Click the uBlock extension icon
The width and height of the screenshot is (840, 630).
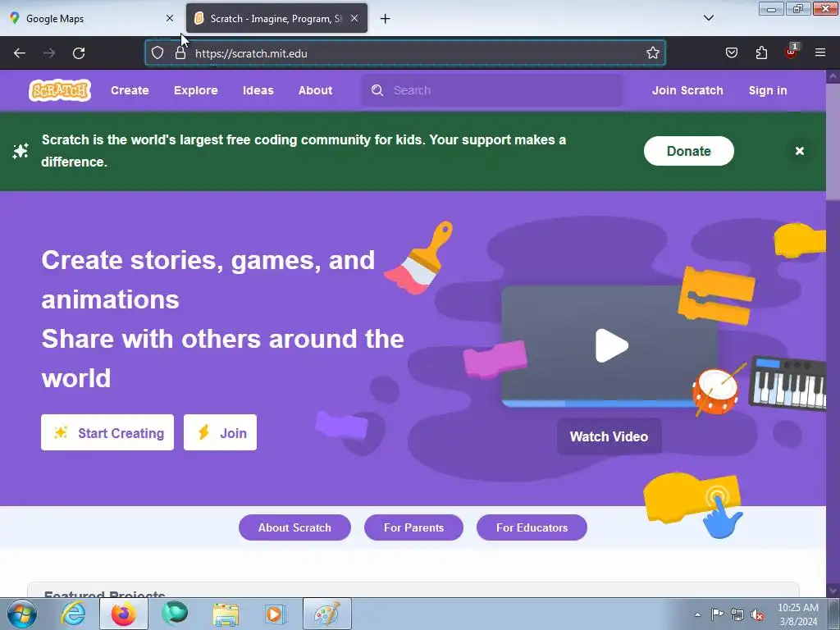coord(791,52)
